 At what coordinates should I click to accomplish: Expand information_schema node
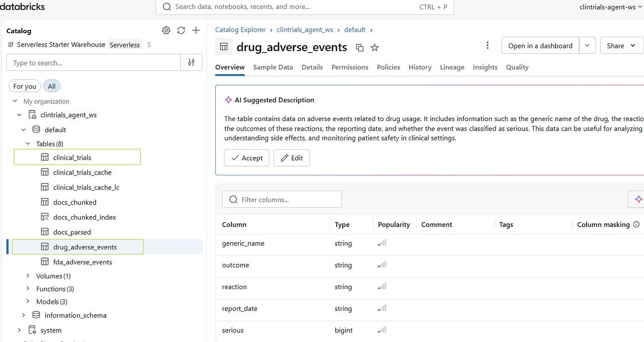click(23, 315)
